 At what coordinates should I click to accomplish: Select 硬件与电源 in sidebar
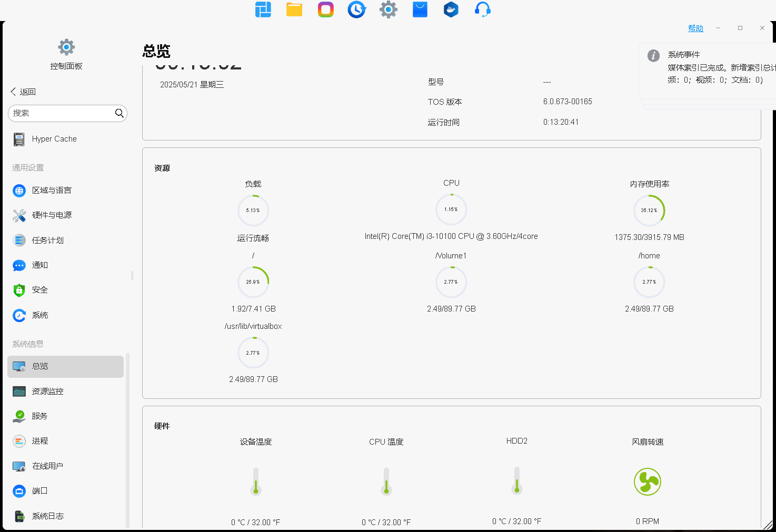pos(52,215)
